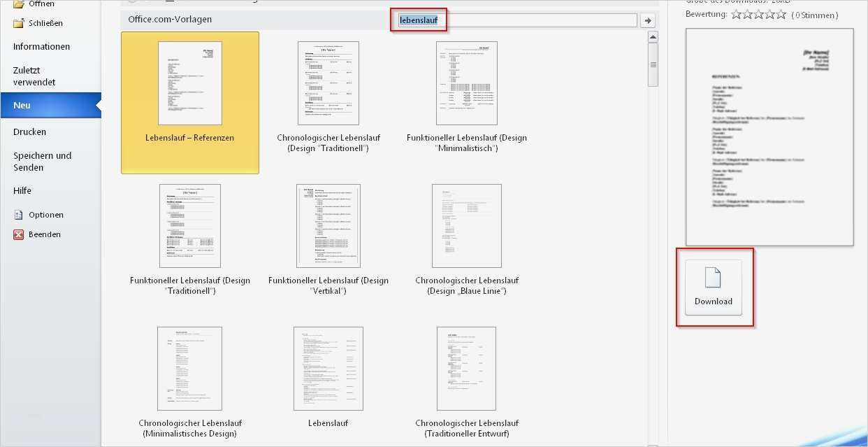Click the Öffnen folder icon
Viewport: 868px width, 447px height.
pyautogui.click(x=16, y=3)
